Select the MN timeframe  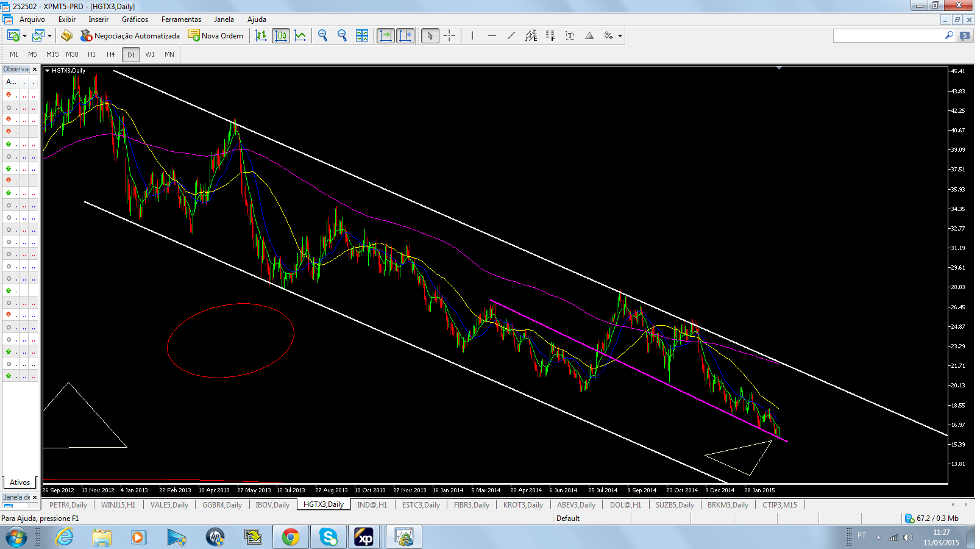tap(169, 54)
